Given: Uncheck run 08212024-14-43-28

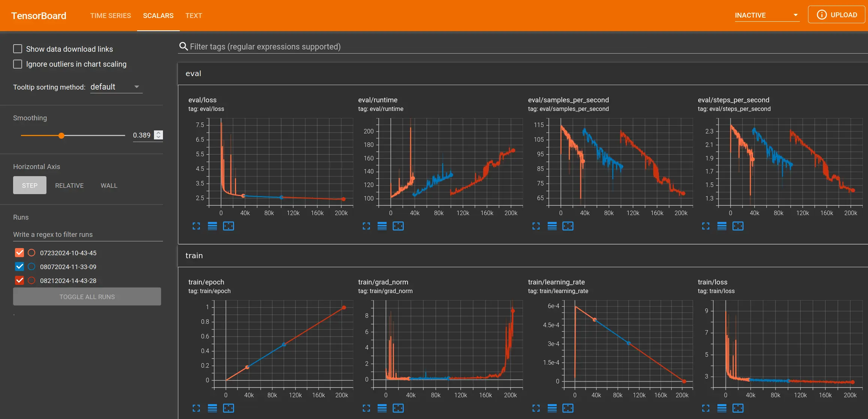Looking at the screenshot, I should 19,280.
